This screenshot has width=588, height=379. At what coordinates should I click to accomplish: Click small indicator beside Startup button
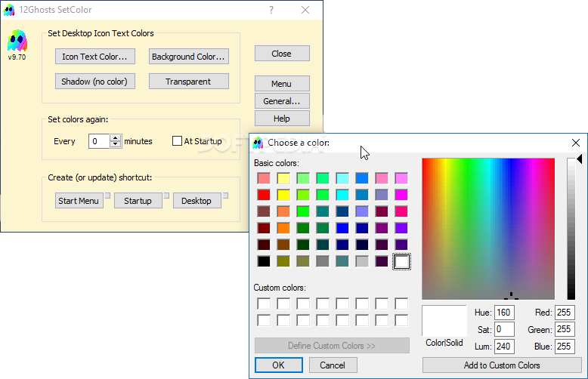pyautogui.click(x=166, y=196)
